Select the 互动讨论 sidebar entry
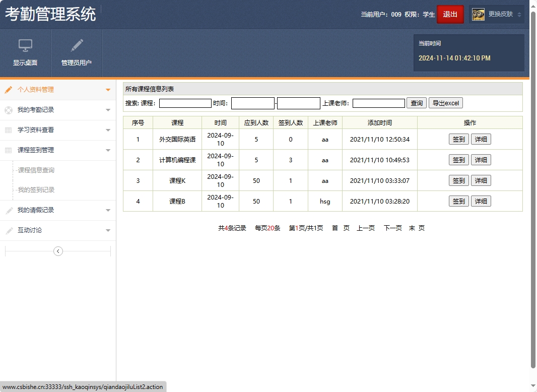The image size is (537, 392). (27, 230)
